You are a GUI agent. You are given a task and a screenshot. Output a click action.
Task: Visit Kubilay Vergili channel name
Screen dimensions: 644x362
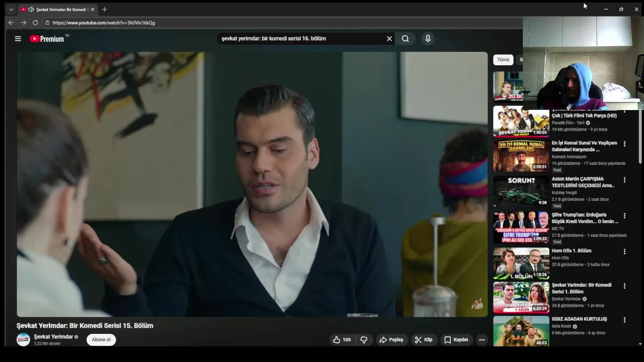click(x=565, y=193)
